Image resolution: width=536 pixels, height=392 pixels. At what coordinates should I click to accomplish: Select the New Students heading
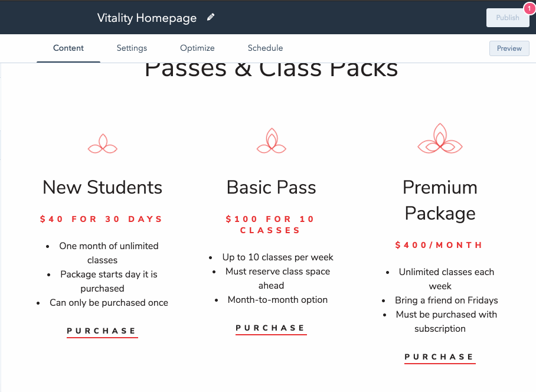pyautogui.click(x=103, y=187)
